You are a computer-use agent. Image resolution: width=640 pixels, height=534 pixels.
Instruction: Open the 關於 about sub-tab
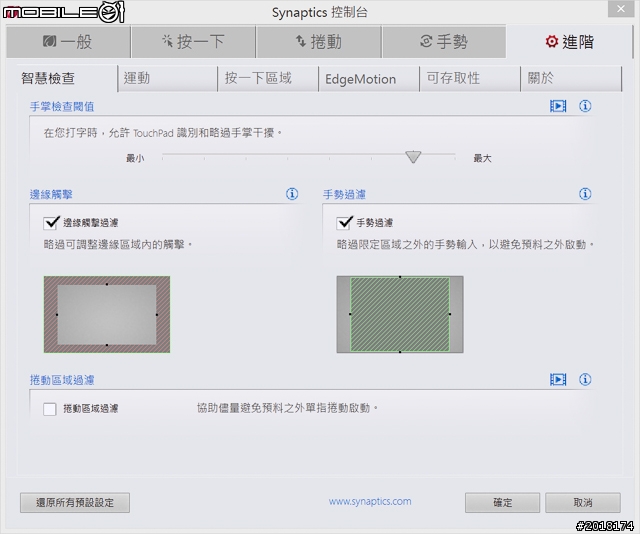(571, 78)
